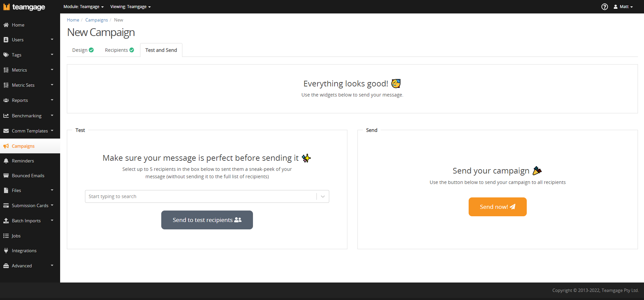The image size is (644, 300).
Task: Click the Integrations plug icon
Action: tap(6, 251)
